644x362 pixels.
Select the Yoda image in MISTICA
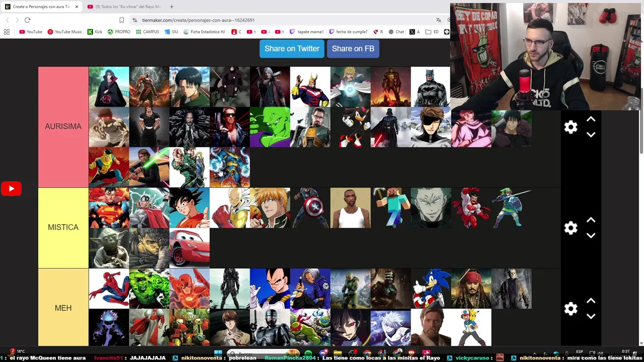pyautogui.click(x=109, y=248)
